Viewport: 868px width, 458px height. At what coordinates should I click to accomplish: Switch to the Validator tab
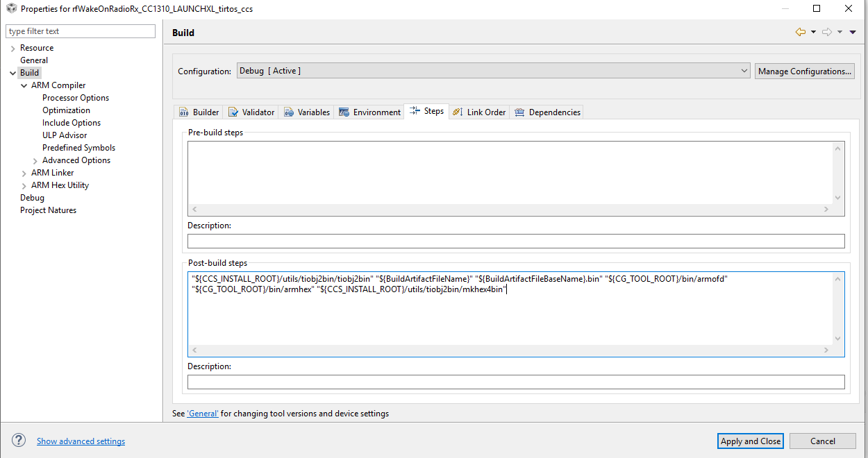tap(251, 112)
